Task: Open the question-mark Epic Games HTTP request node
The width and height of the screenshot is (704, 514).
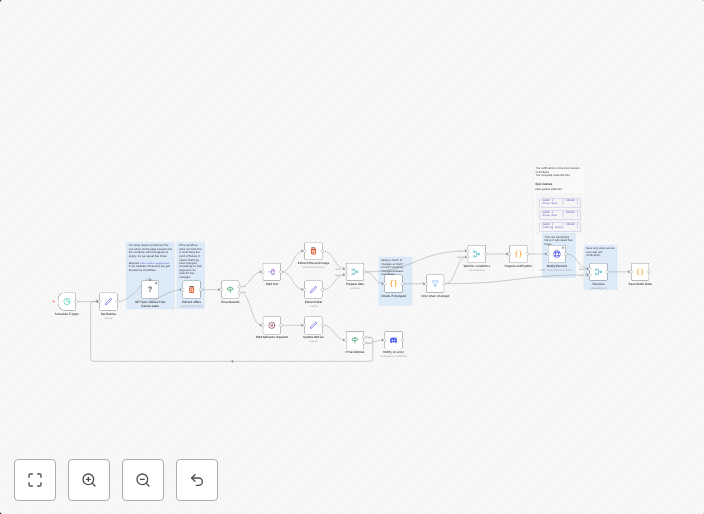Action: [149, 288]
